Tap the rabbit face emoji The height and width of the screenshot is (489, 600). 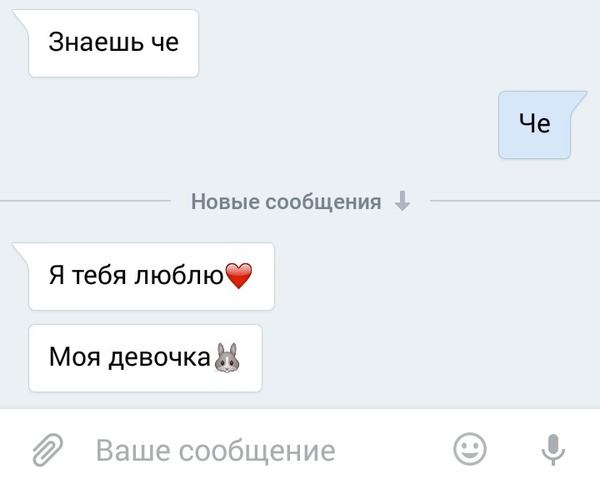coord(227,358)
